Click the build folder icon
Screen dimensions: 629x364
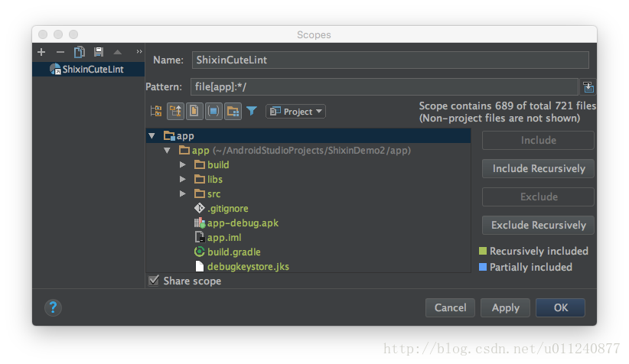200,164
